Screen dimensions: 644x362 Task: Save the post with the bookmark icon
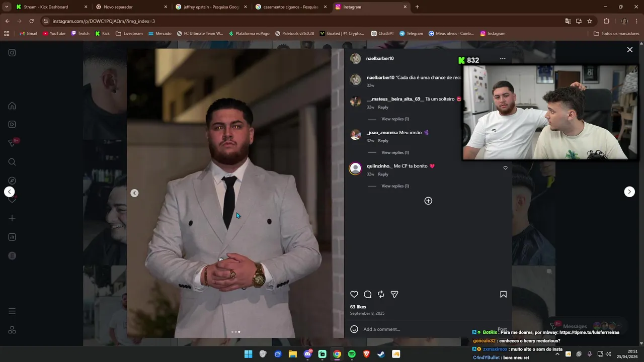pyautogui.click(x=503, y=294)
